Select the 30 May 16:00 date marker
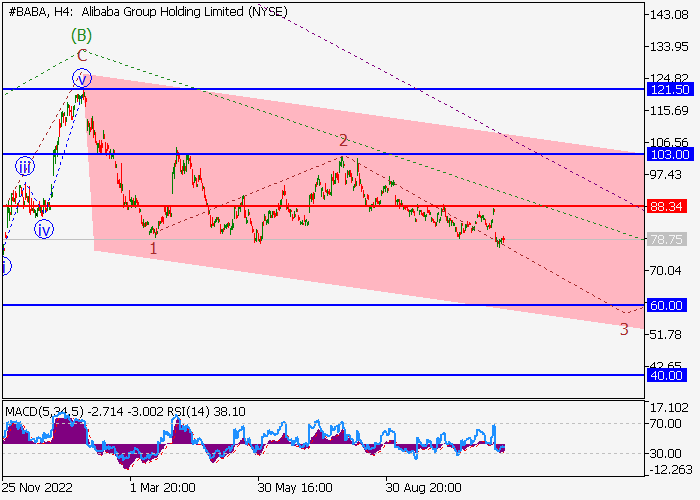This screenshot has height=500, width=700. tap(295, 488)
